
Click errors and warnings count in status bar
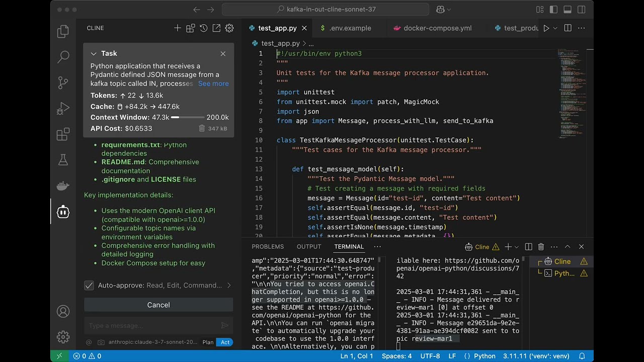pyautogui.click(x=87, y=356)
